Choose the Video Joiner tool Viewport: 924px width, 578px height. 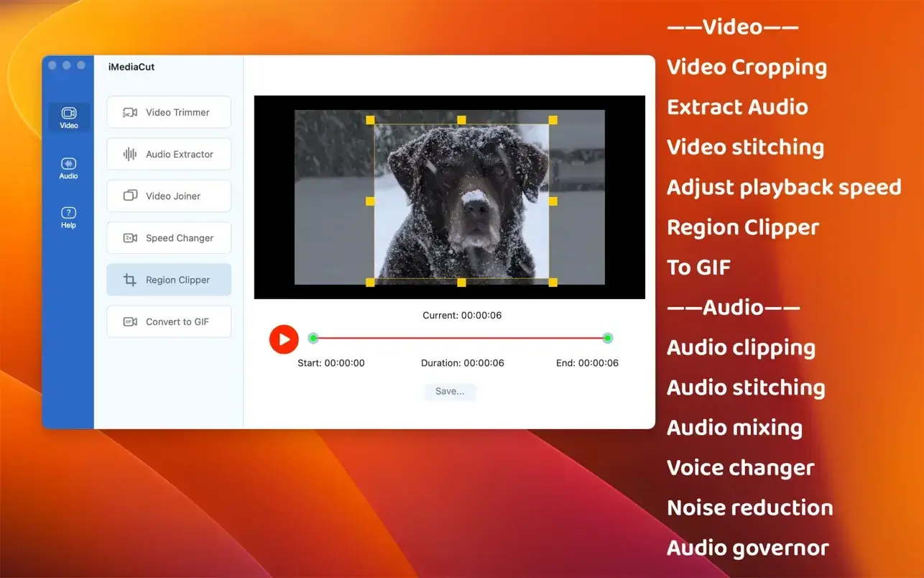click(x=169, y=196)
